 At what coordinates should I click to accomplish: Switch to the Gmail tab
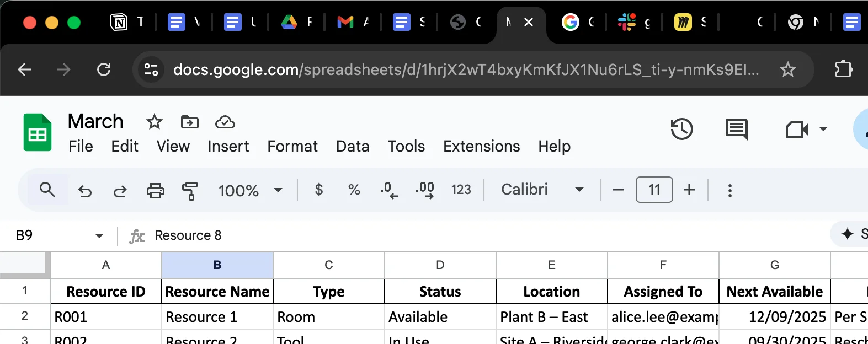coord(353,22)
